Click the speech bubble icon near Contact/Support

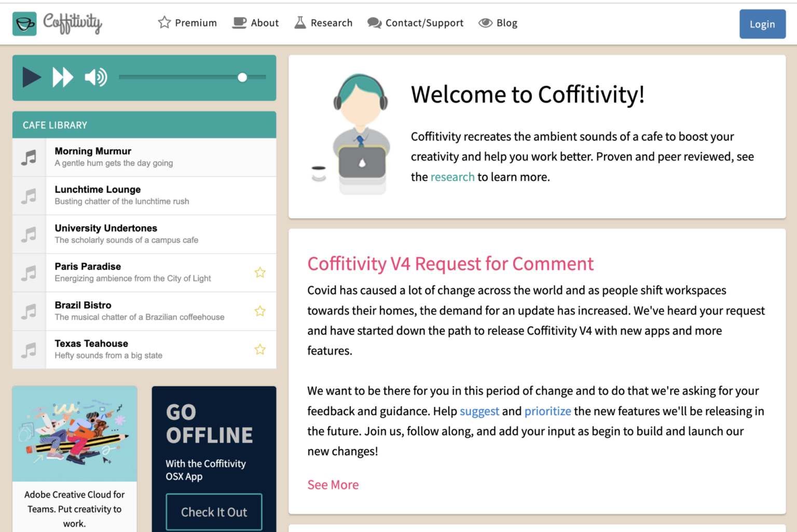pos(374,22)
